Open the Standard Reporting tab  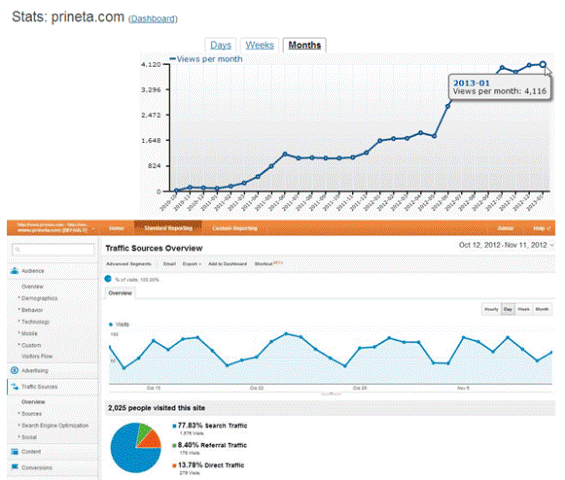[x=168, y=228]
